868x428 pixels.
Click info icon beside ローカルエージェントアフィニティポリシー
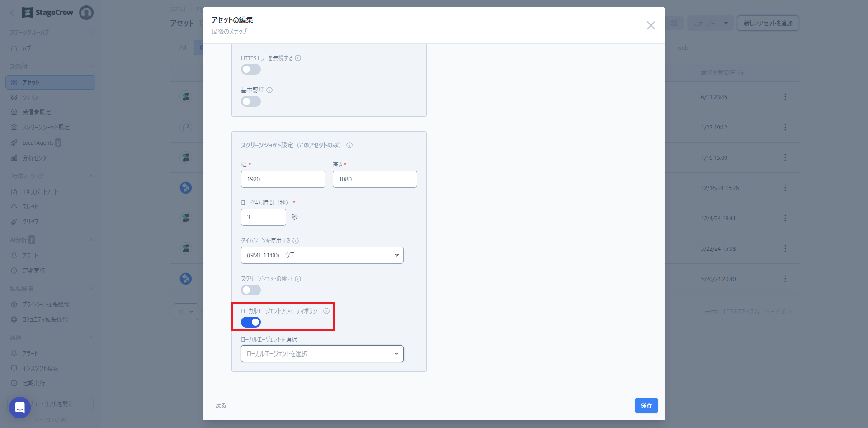coord(326,311)
